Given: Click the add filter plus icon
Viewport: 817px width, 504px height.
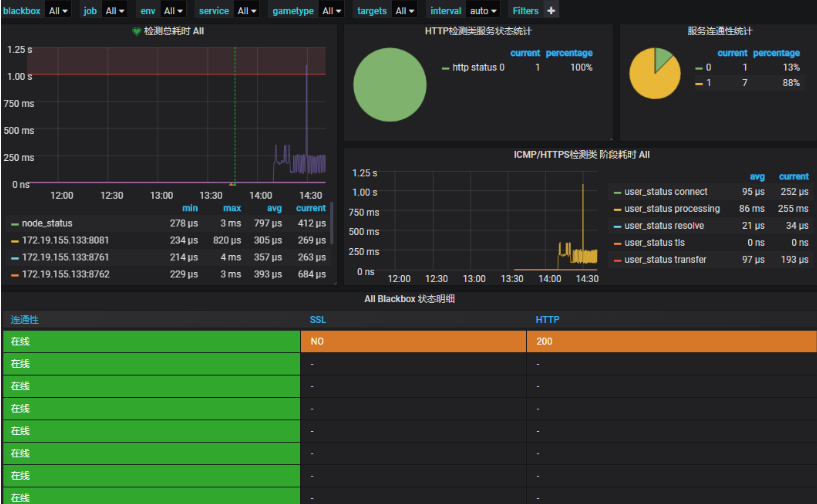Looking at the screenshot, I should point(551,11).
